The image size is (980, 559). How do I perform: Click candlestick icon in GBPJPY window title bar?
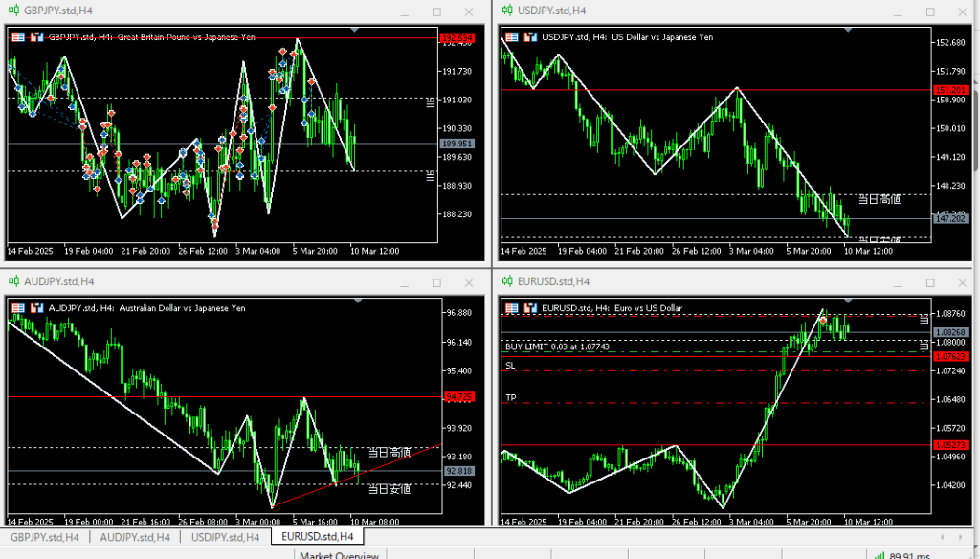click(x=13, y=11)
